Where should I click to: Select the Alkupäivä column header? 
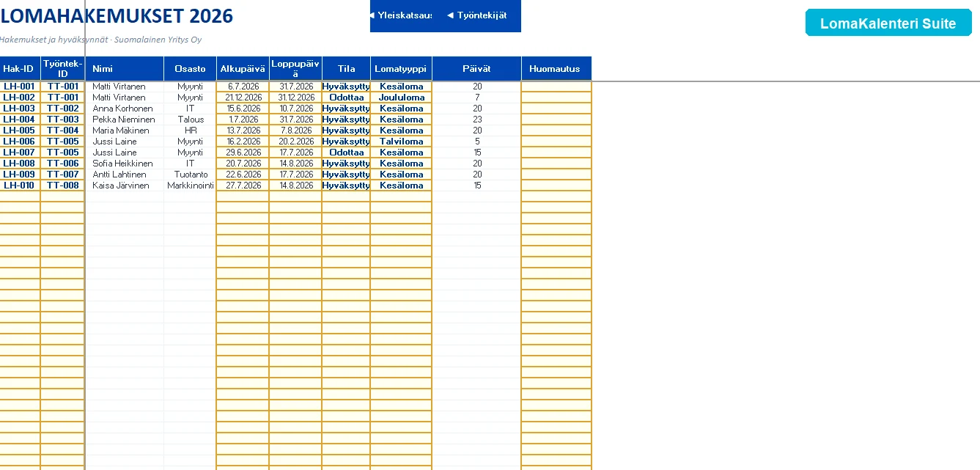(243, 69)
